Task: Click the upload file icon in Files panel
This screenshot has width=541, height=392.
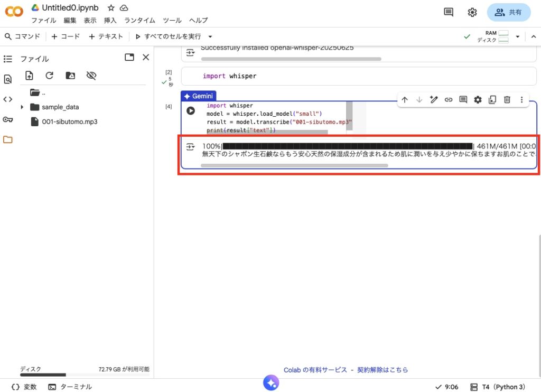Action: 30,76
